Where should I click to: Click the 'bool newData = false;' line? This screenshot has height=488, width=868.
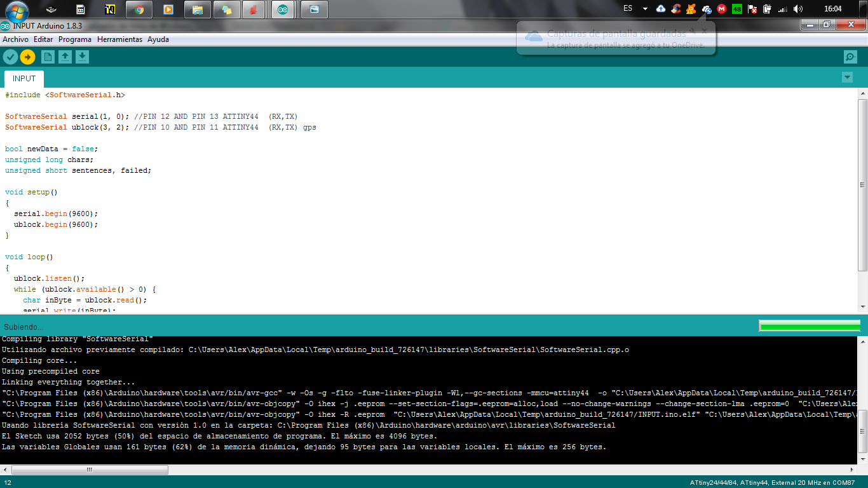pyautogui.click(x=51, y=149)
